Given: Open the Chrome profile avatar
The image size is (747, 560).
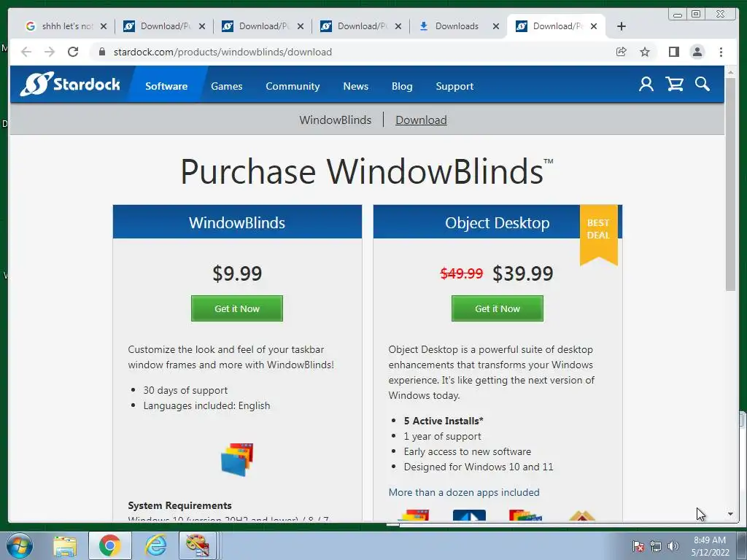Looking at the screenshot, I should click(697, 52).
